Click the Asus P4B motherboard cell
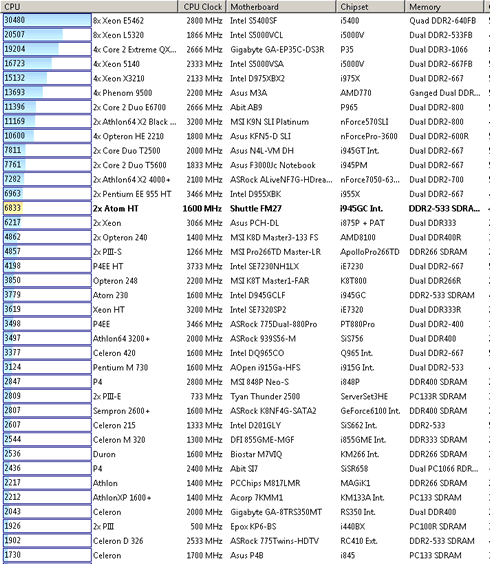Viewport: 490px width, 564px height. [x=246, y=555]
